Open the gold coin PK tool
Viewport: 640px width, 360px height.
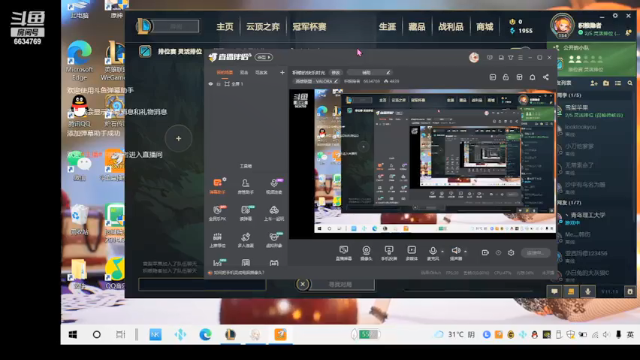[x=218, y=213]
